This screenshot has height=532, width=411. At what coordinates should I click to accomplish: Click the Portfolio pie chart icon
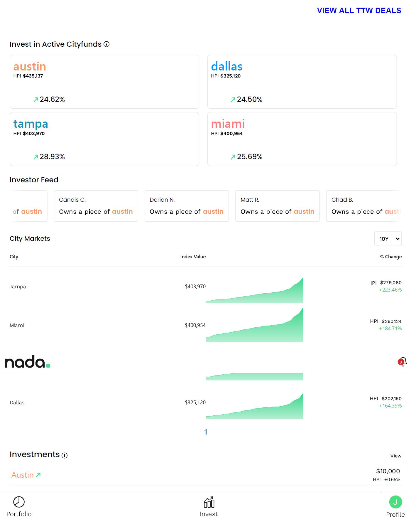pyautogui.click(x=19, y=502)
